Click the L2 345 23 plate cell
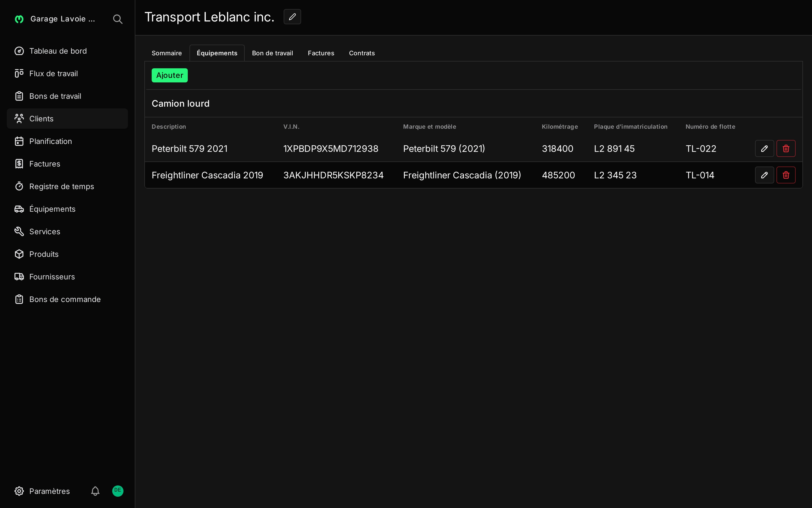812x508 pixels. tap(615, 175)
